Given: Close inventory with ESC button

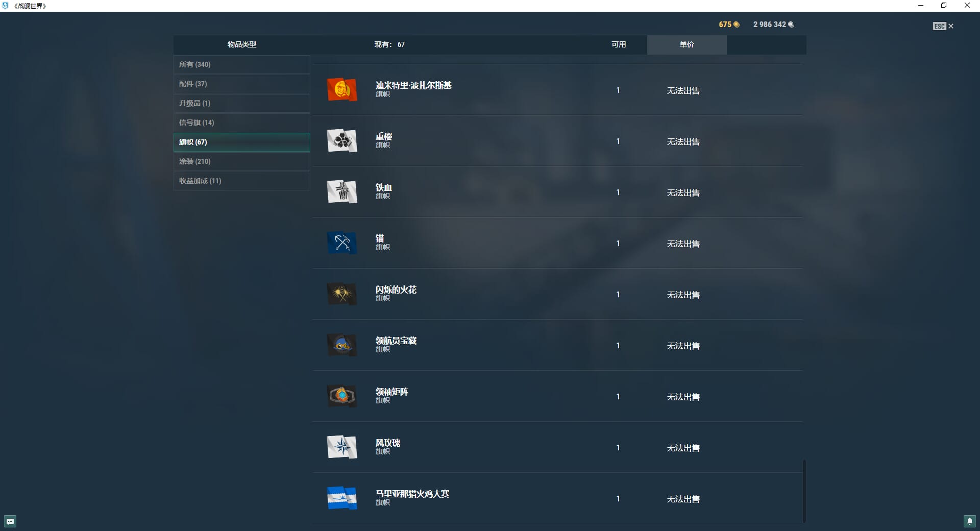Looking at the screenshot, I should 943,26.
